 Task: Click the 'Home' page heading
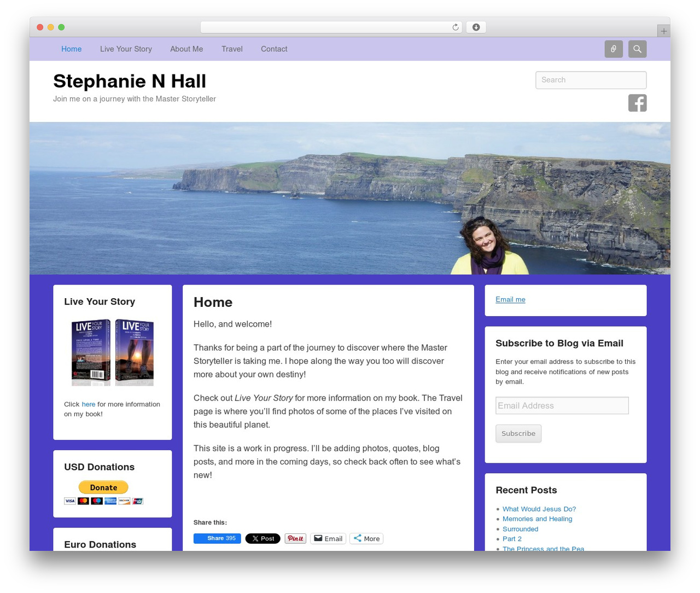(213, 302)
